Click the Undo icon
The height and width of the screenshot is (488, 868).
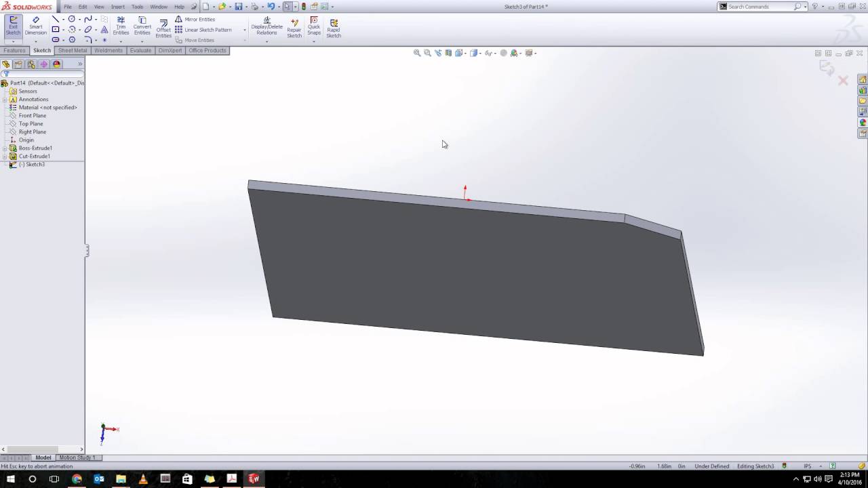coord(271,7)
